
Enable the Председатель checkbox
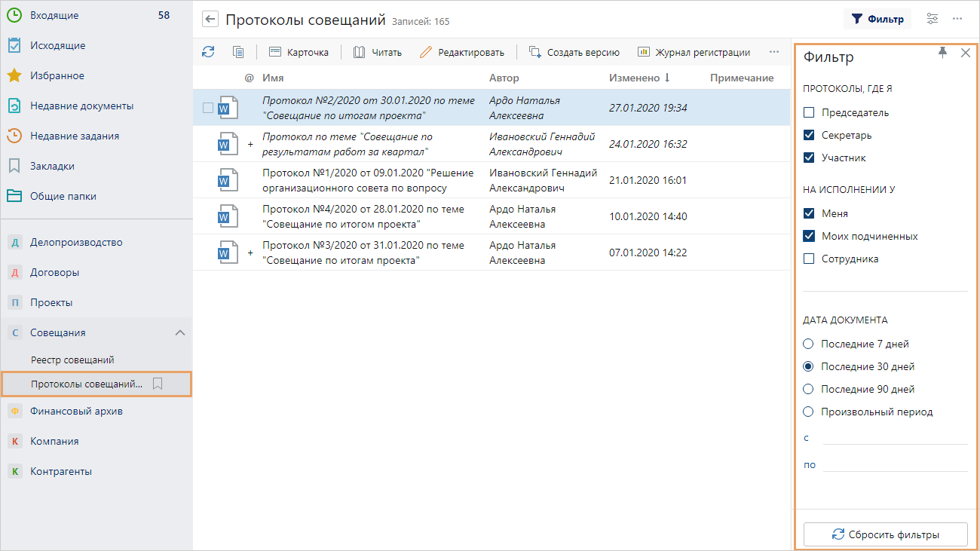coord(809,113)
